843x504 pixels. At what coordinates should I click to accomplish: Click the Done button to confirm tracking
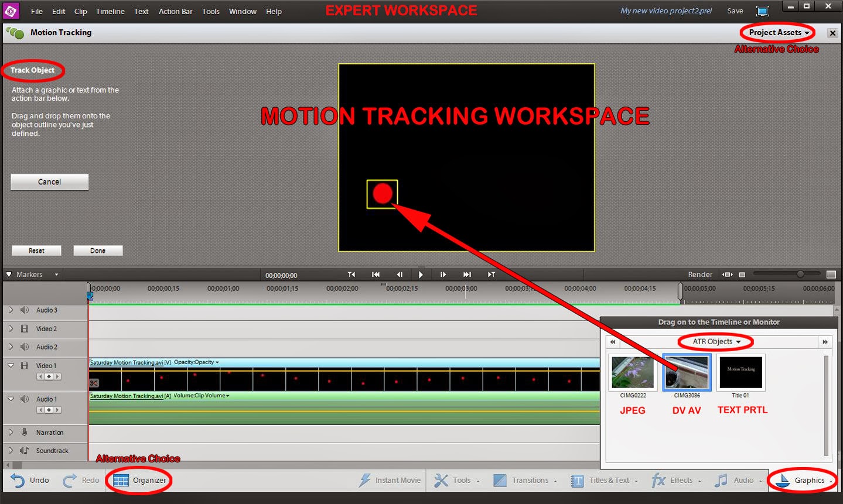click(97, 250)
